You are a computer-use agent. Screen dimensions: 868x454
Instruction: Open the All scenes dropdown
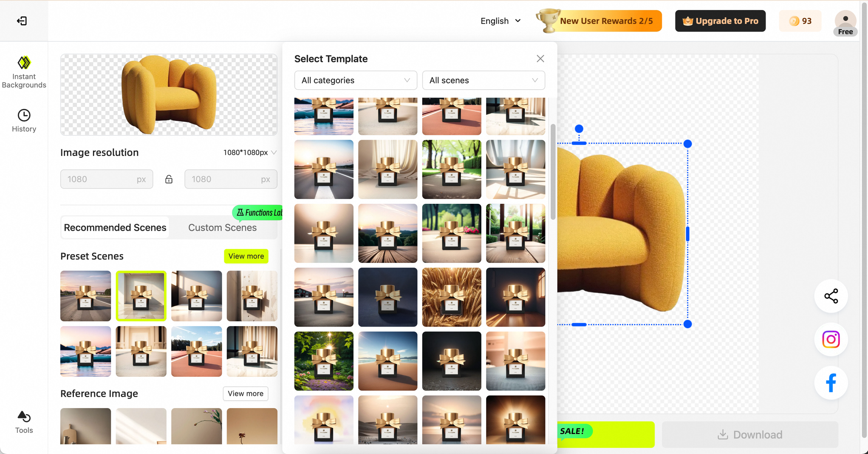coord(483,80)
